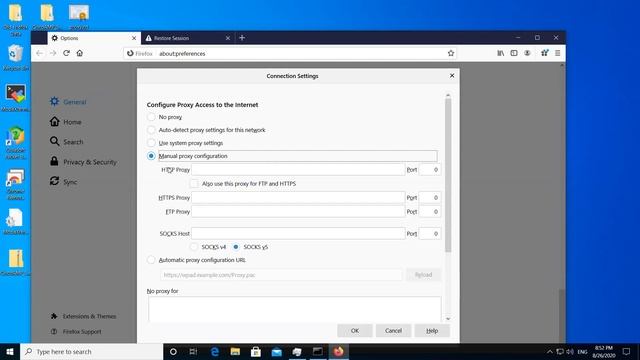Go to Firefox home page icon
The height and width of the screenshot is (360, 640).
[80, 53]
